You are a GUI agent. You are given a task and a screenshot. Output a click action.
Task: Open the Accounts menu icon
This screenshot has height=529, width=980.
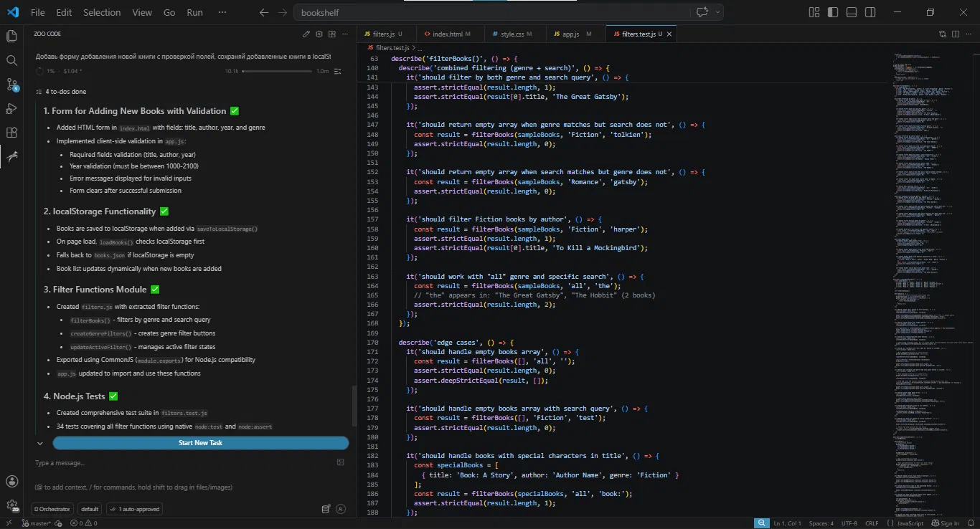(11, 481)
